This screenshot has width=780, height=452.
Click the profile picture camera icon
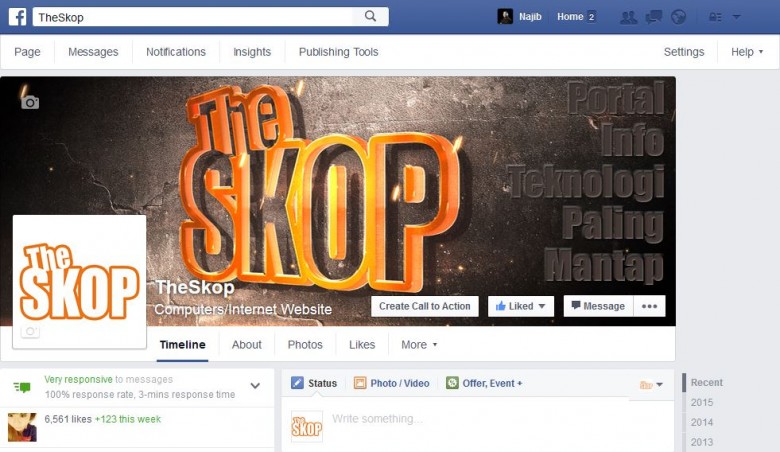30,331
